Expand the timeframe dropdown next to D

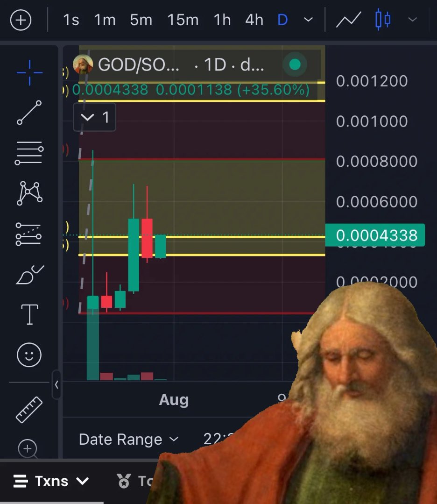308,20
